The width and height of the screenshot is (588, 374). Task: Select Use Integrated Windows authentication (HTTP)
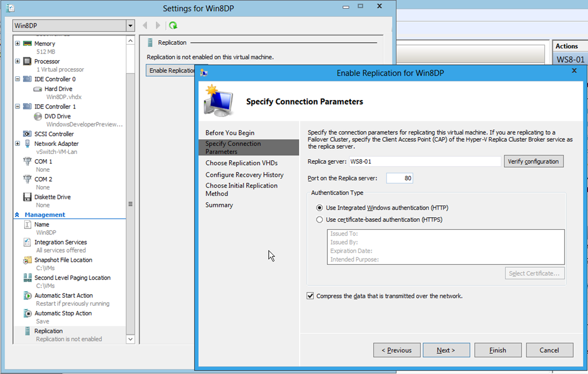coord(319,208)
